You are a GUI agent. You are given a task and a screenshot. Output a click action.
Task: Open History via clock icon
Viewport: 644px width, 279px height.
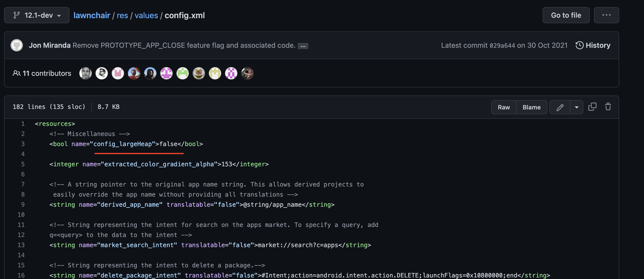pos(579,45)
